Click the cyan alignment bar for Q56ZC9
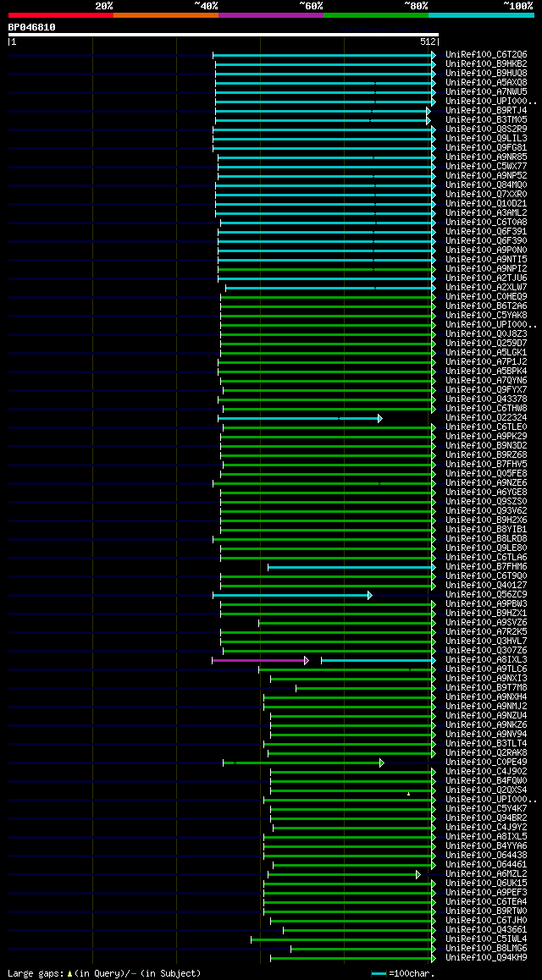Screen dimensions: 542x980 (292, 595)
